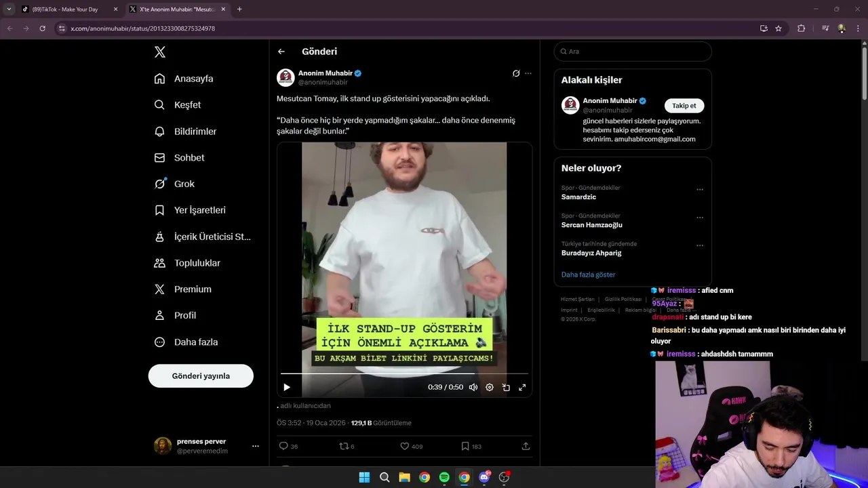Mute the video volume
Screen dimensions: 868x488
[x=473, y=387]
